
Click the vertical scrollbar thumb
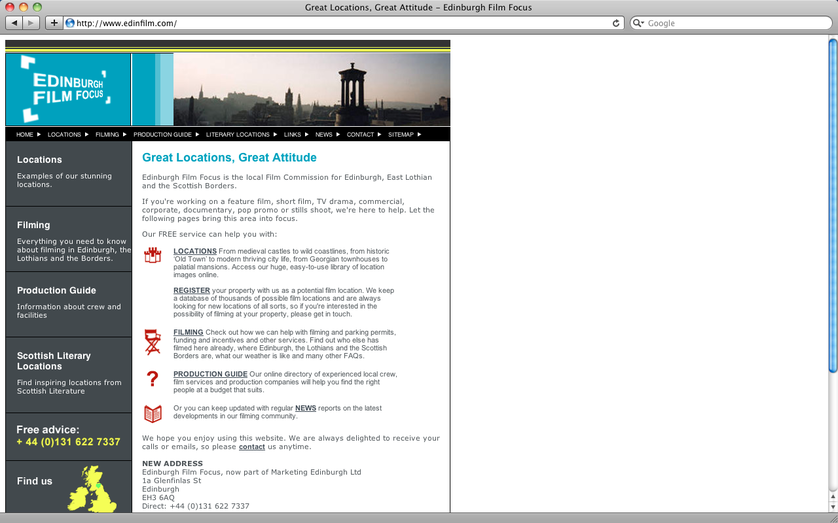coord(833,206)
